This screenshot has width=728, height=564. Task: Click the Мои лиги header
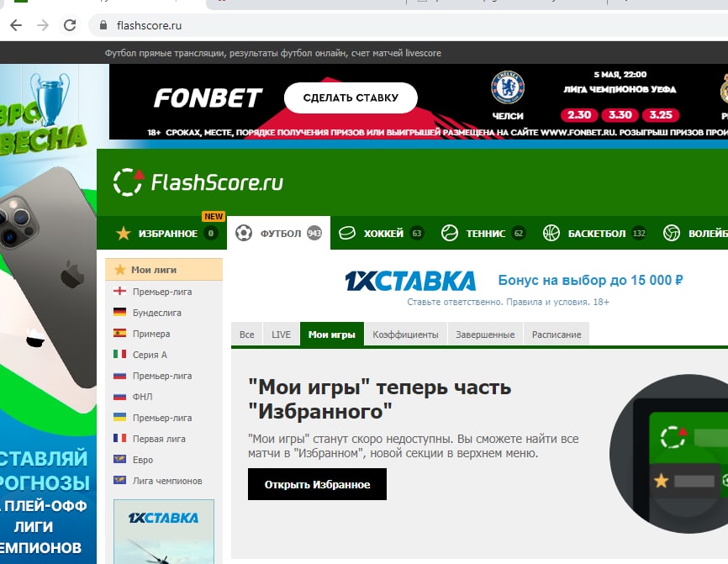(x=164, y=270)
